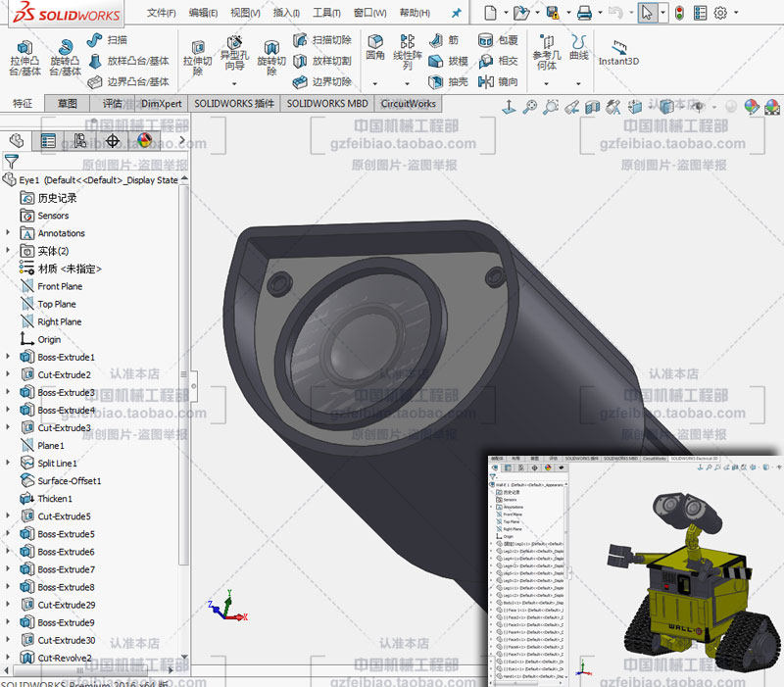Select the Extruded Cut (拉伸切除) tool
This screenshot has width=784, height=687.
198,58
